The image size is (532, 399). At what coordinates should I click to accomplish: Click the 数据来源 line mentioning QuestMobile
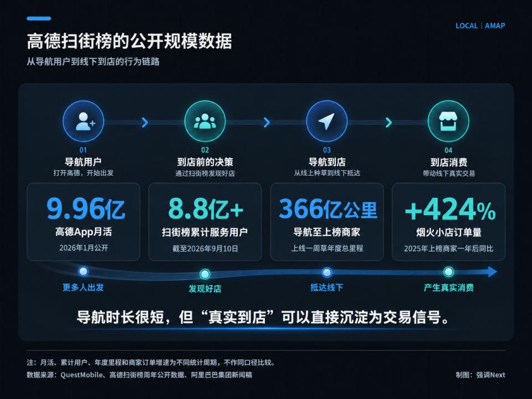click(140, 375)
